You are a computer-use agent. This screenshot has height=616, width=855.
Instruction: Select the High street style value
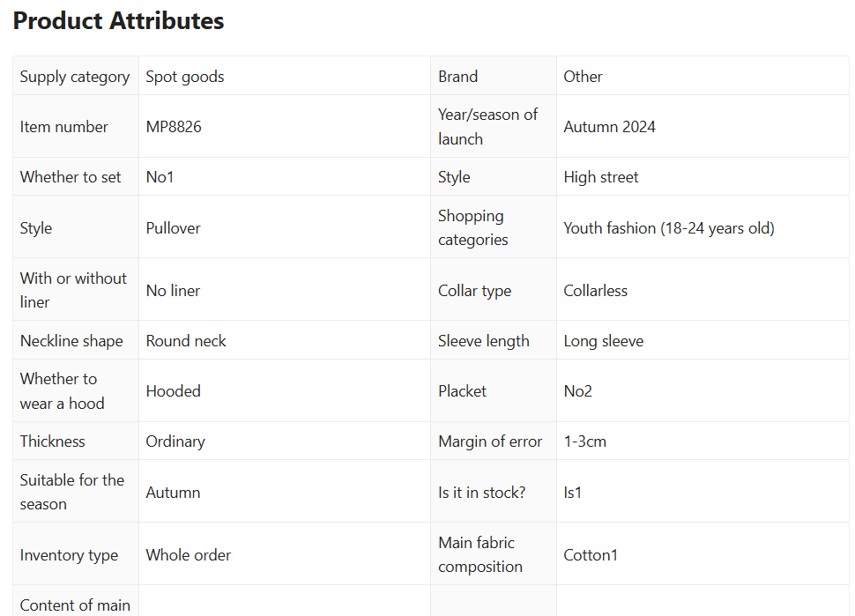click(600, 177)
